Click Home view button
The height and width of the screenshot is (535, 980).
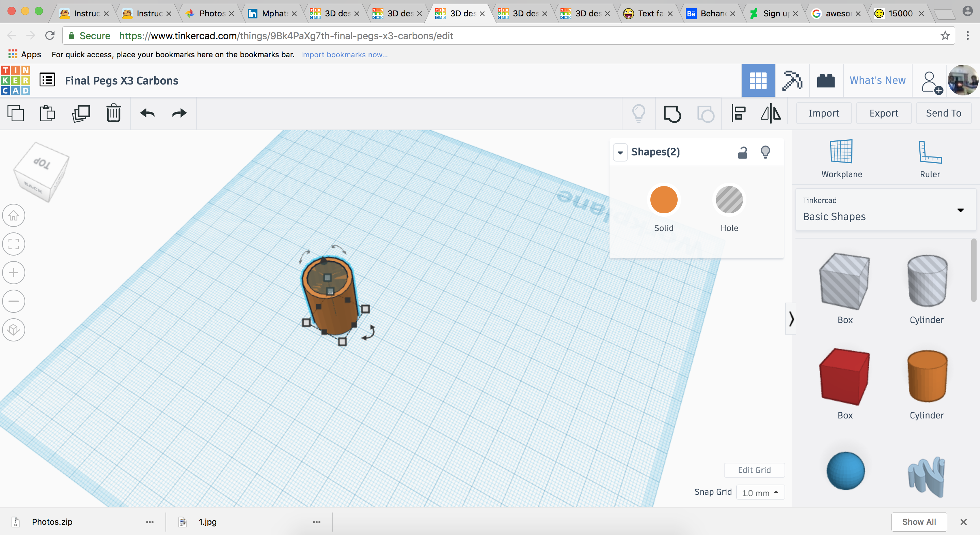(x=14, y=216)
